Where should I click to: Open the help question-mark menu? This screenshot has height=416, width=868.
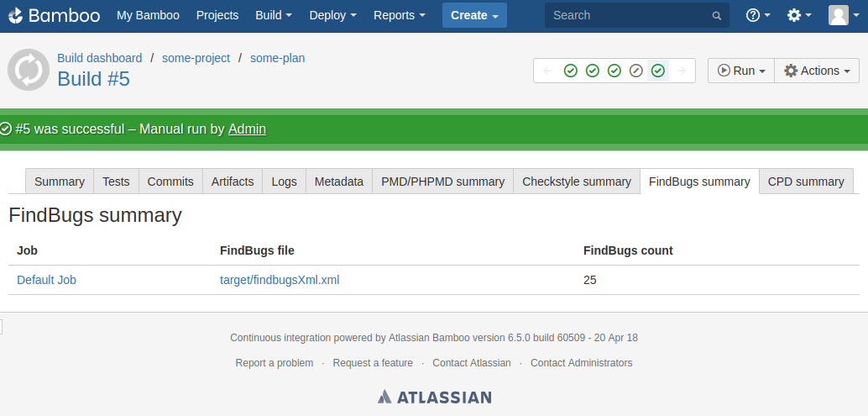click(x=758, y=15)
